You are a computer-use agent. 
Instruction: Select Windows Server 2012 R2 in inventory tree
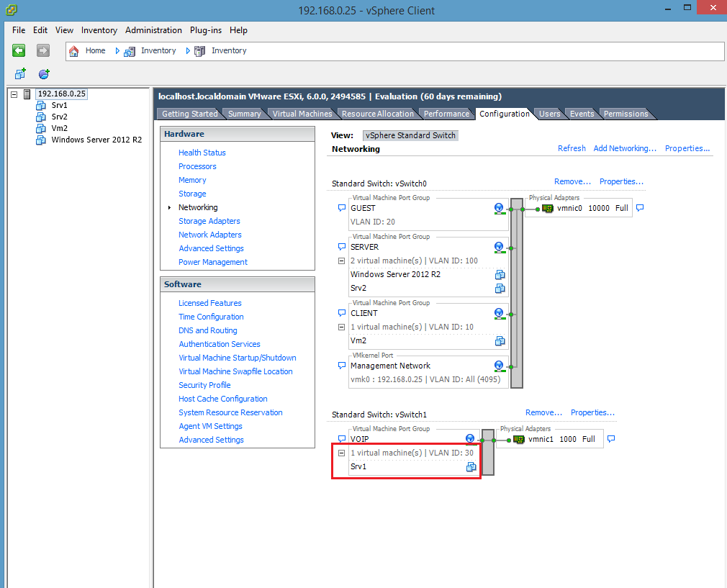96,140
